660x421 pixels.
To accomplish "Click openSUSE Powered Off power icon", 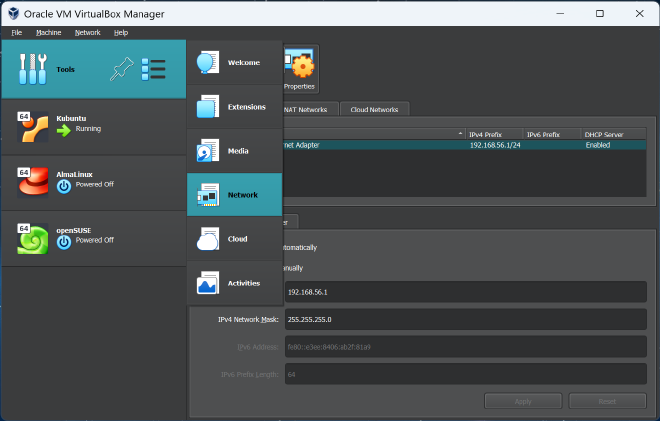I will [x=64, y=242].
